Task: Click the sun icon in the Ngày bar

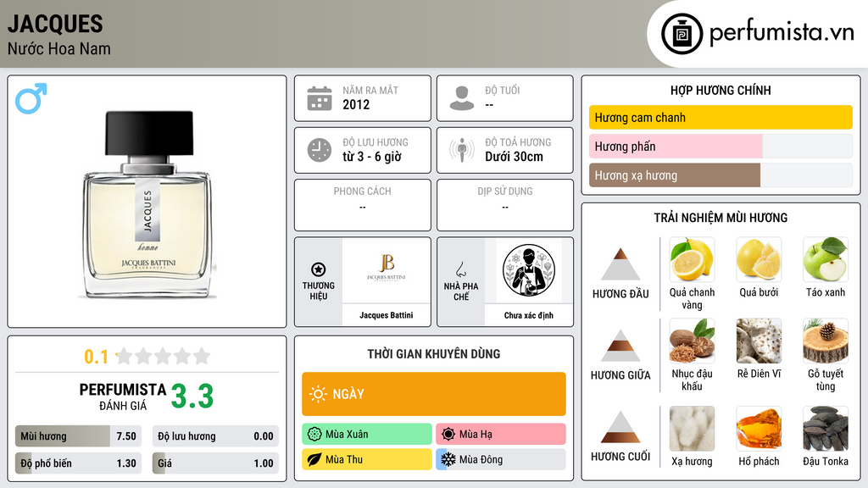Action: coord(319,394)
